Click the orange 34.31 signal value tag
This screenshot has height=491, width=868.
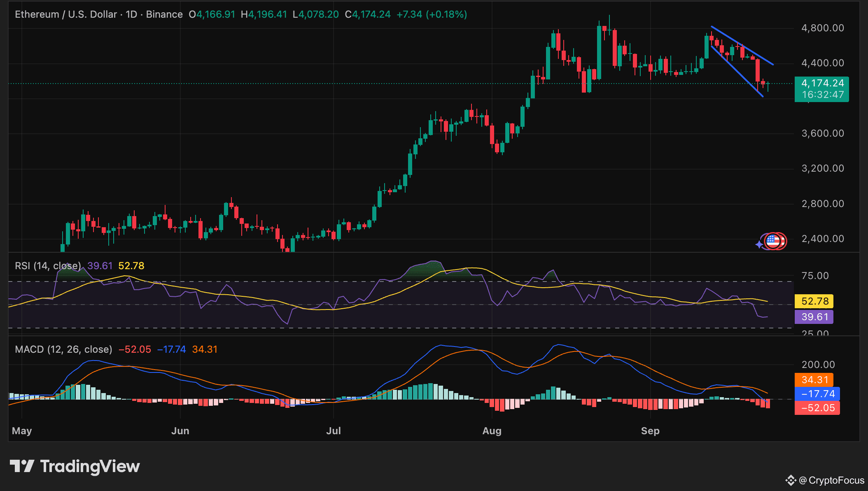coord(814,380)
